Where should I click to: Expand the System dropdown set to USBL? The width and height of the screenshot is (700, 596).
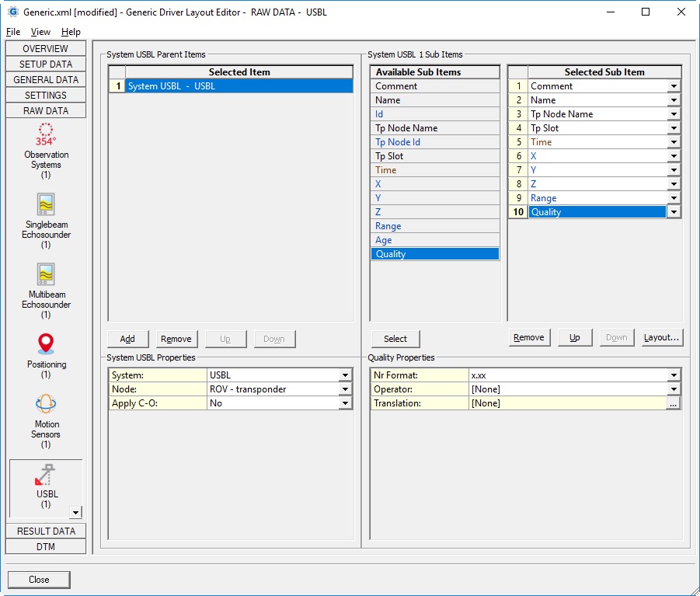tap(345, 375)
